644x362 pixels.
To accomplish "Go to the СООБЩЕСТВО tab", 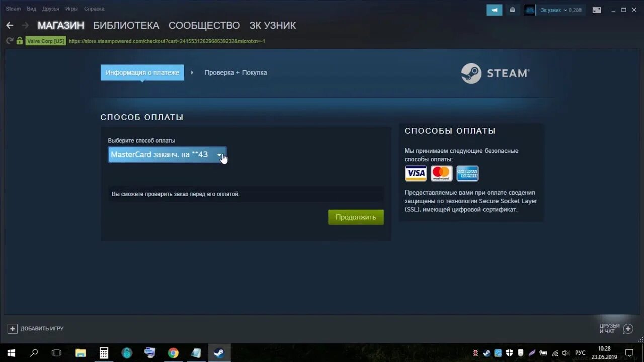I will (204, 25).
